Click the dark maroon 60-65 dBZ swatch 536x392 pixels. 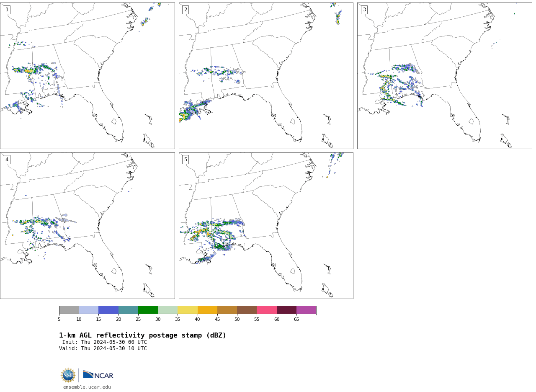point(286,310)
